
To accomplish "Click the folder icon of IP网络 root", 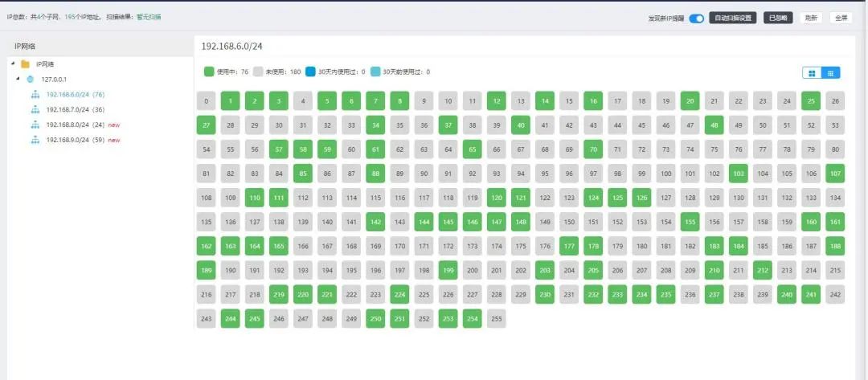I will click(x=25, y=64).
